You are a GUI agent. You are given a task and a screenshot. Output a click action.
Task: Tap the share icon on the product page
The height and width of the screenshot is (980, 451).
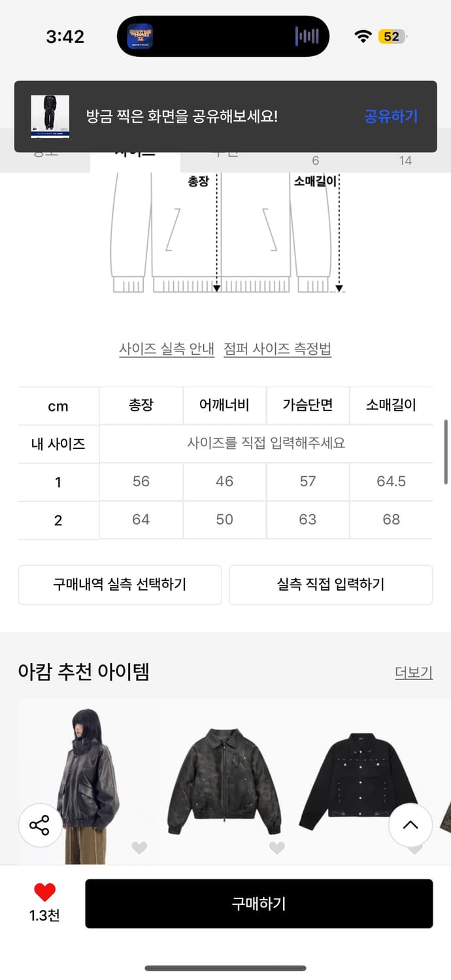[39, 825]
